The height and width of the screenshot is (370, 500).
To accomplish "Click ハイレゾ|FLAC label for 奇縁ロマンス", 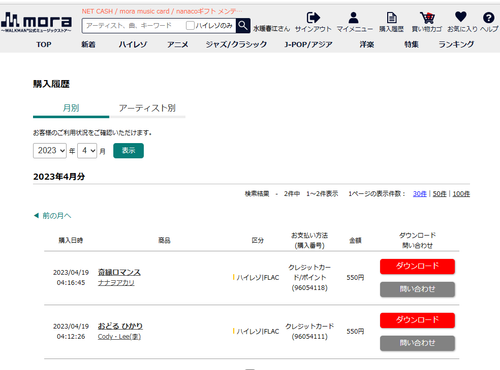I will [258, 277].
